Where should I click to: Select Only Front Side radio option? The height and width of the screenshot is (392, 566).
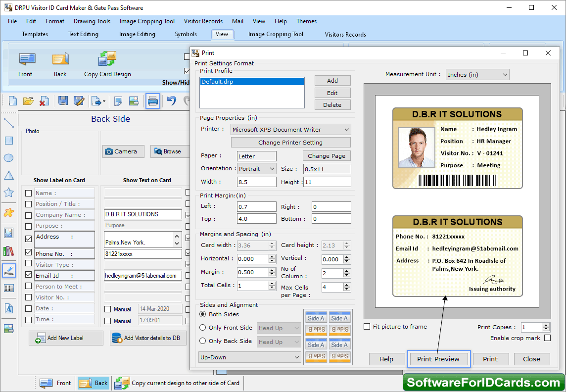[203, 328]
